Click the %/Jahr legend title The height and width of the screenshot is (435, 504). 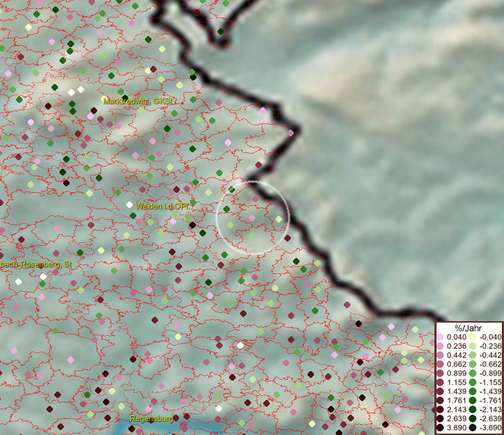468,328
